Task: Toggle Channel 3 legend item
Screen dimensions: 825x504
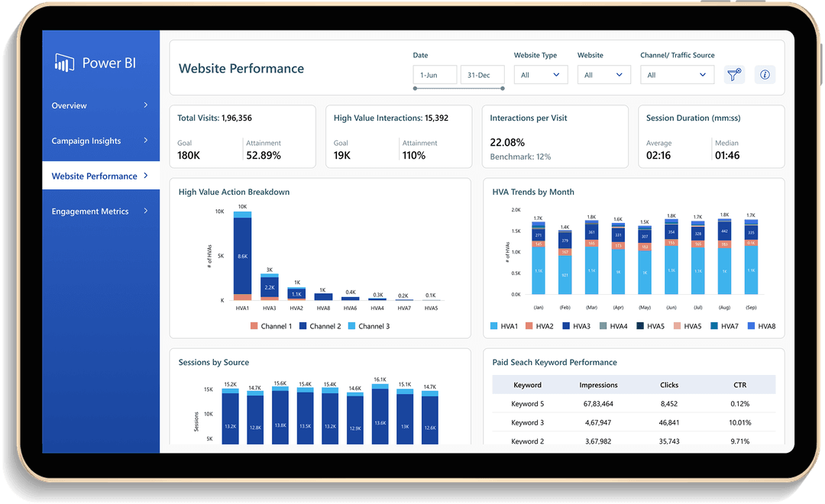Action: 369,326
